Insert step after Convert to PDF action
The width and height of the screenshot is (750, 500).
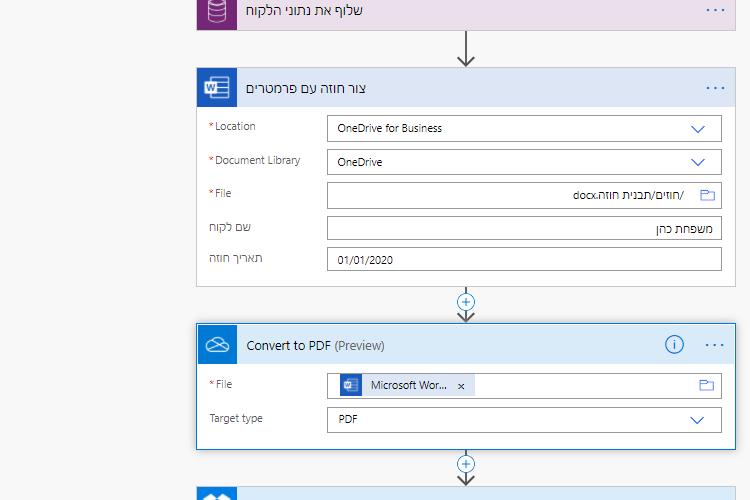466,464
